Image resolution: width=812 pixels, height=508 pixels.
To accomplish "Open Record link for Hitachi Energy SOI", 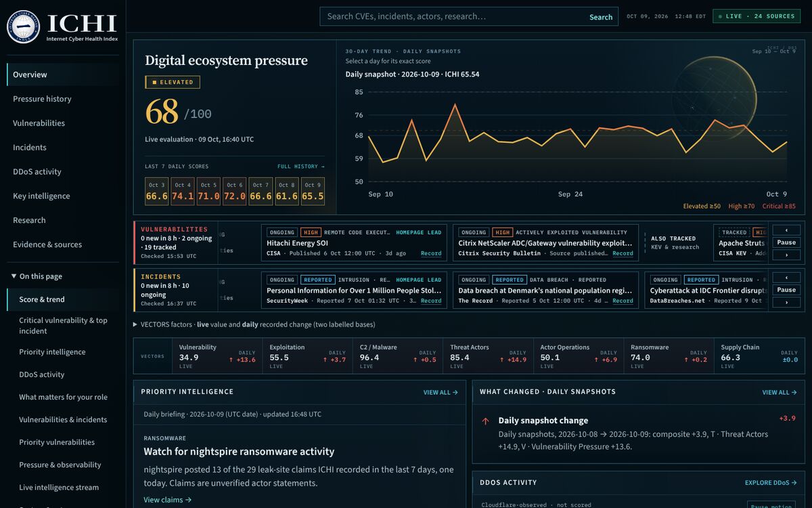I will point(431,253).
